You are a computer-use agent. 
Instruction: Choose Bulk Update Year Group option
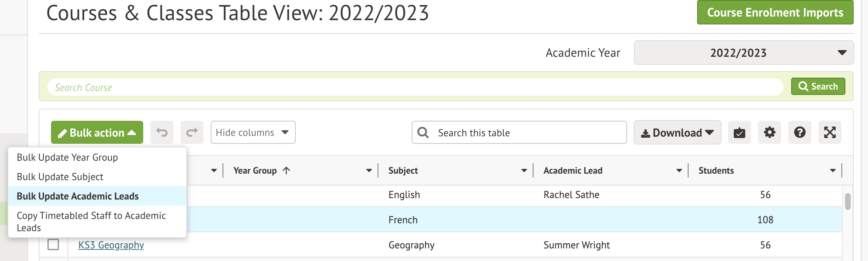67,157
